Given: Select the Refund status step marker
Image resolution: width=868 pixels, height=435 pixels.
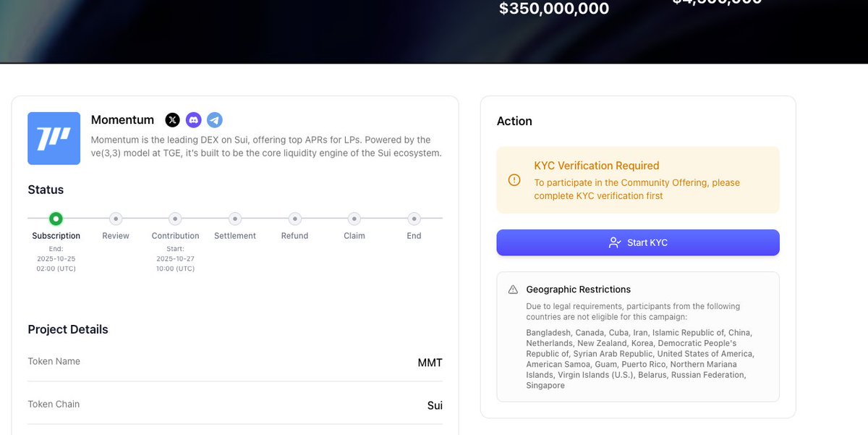Looking at the screenshot, I should click(294, 219).
